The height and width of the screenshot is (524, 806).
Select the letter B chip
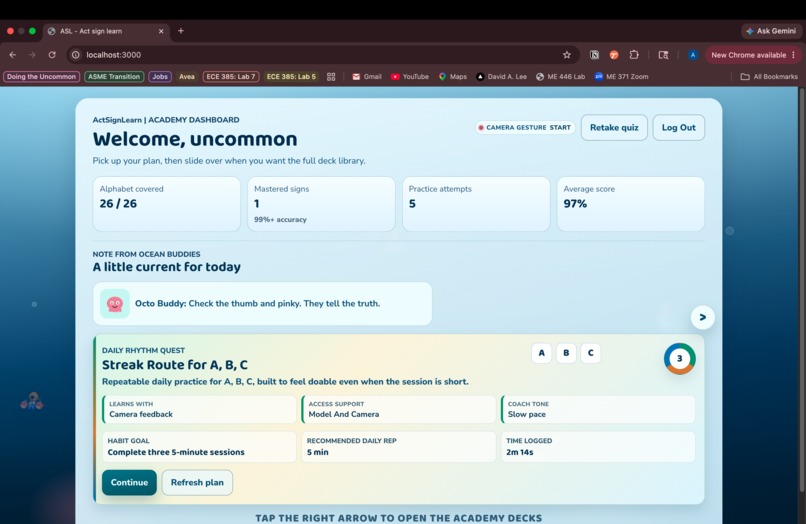coord(566,353)
